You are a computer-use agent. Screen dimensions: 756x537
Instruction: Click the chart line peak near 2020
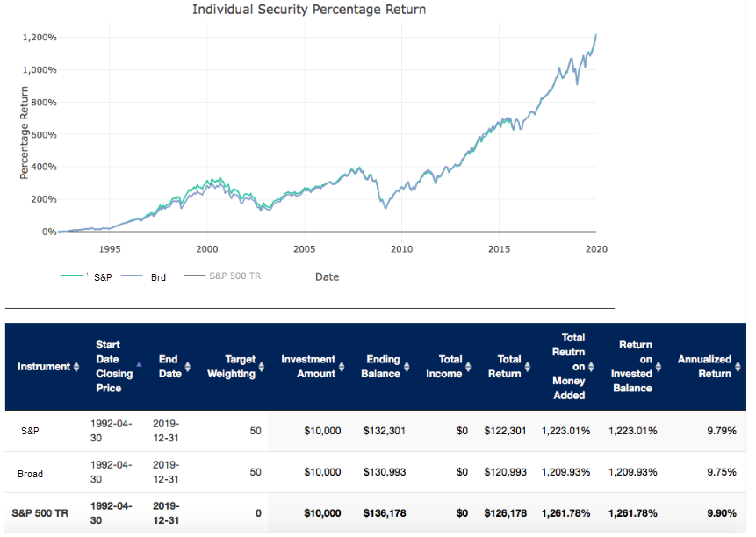596,35
